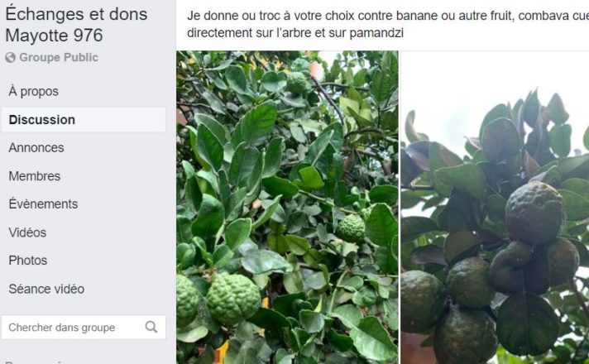Open the right photo of dark combava fruits
Viewport: 589px width, 364px height.
coord(495,208)
